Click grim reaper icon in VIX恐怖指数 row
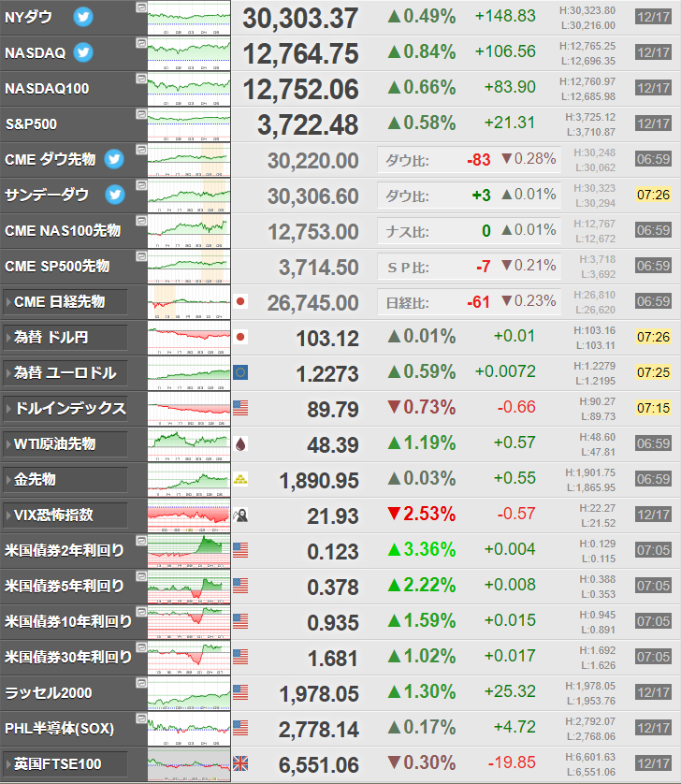 (x=240, y=515)
